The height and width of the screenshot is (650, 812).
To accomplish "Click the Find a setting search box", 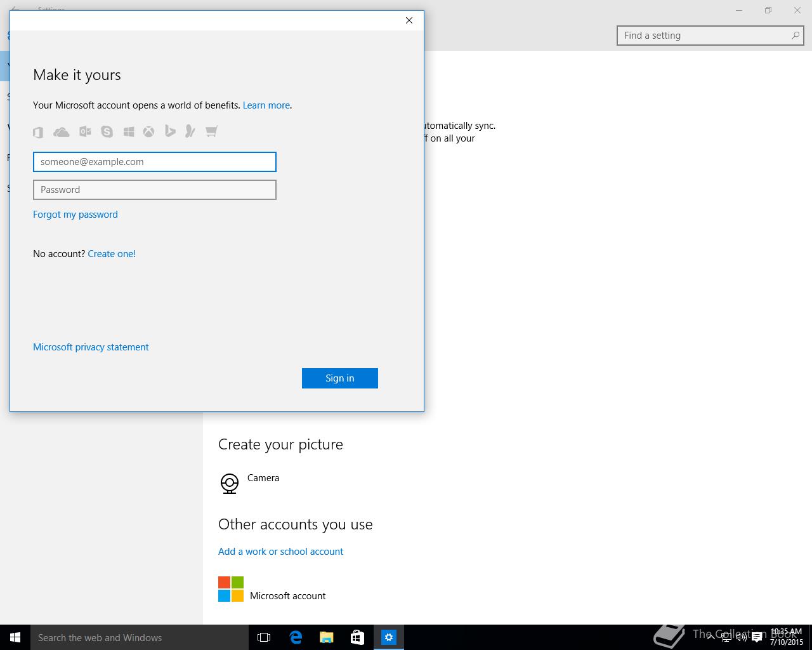I will pyautogui.click(x=710, y=36).
